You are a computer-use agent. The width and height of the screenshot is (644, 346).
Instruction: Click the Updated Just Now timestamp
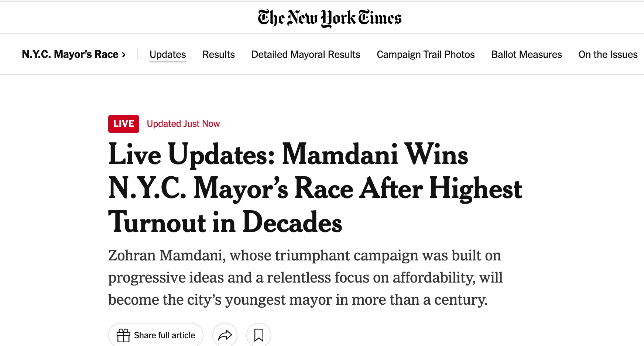point(183,124)
